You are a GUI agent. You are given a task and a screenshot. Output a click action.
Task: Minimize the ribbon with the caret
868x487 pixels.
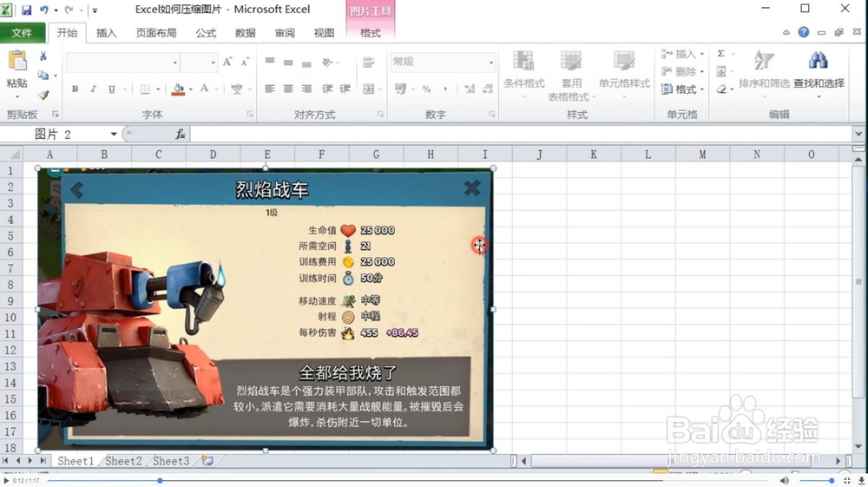point(786,33)
